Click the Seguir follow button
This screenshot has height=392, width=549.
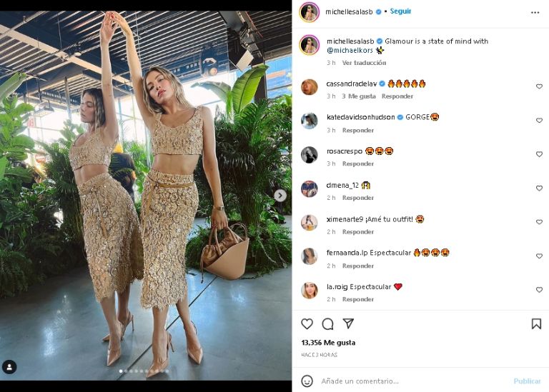[400, 11]
